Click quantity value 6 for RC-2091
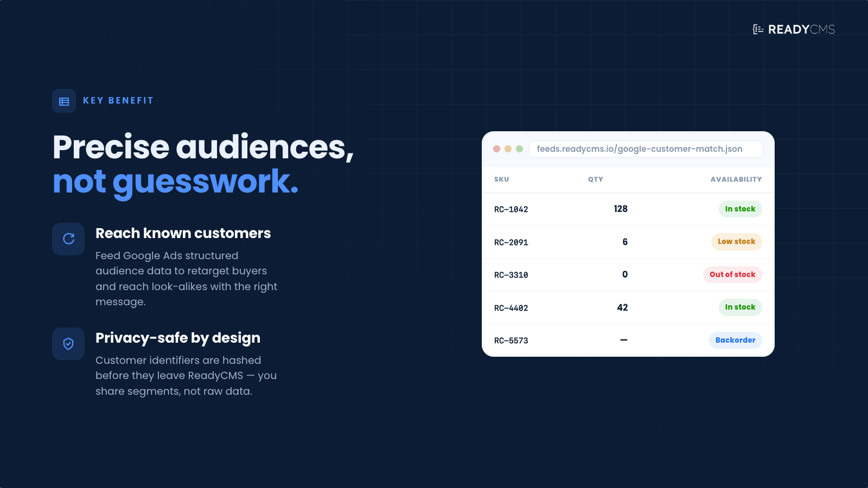 coord(625,242)
